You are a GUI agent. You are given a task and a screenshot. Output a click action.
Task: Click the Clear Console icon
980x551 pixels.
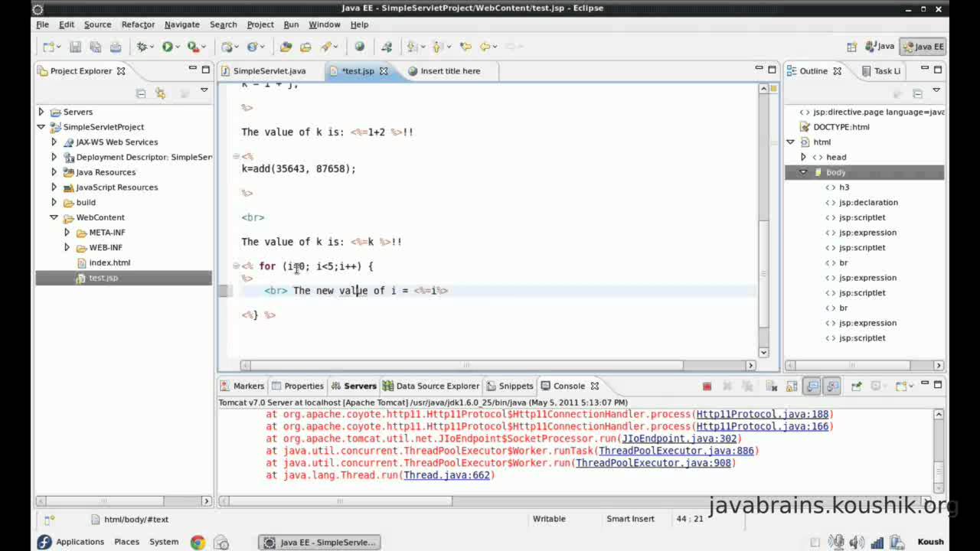coord(773,386)
